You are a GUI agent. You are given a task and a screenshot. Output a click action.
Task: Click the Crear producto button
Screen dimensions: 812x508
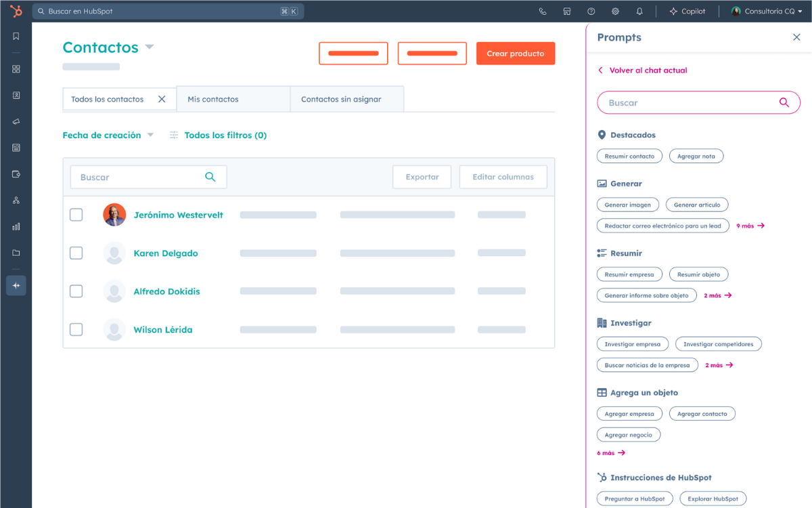516,54
